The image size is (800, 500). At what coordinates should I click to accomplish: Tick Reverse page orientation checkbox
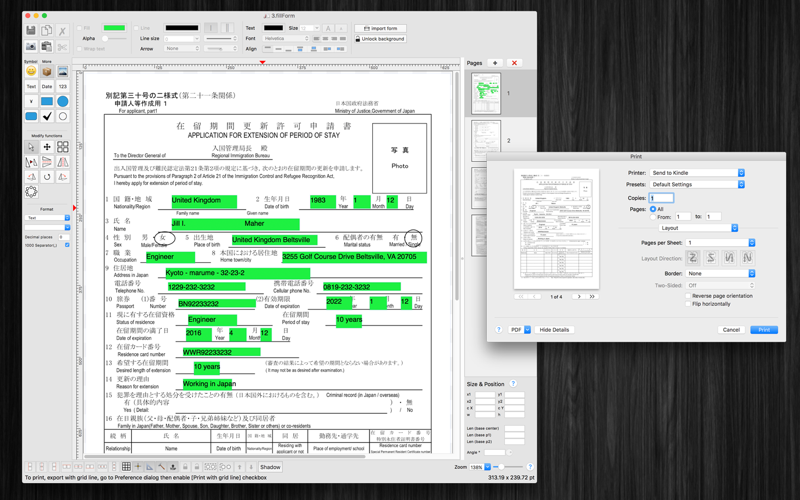(688, 296)
